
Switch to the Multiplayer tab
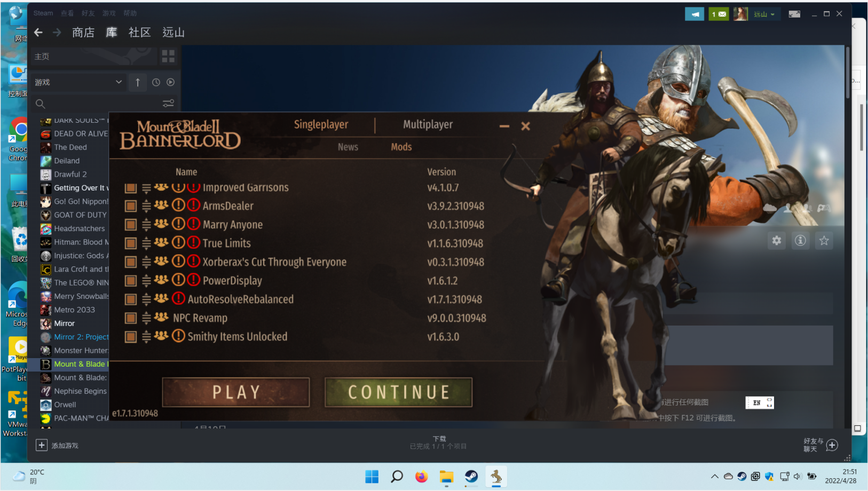[x=428, y=124]
